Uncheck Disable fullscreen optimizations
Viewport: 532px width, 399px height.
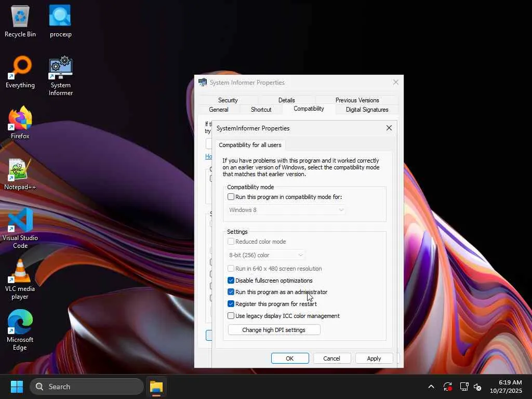[x=231, y=281]
